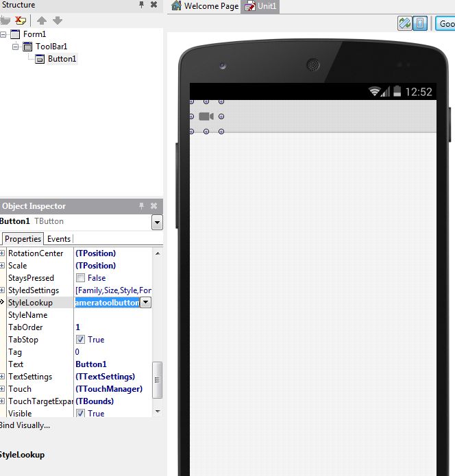Switch to the Unit1 tab

point(260,6)
